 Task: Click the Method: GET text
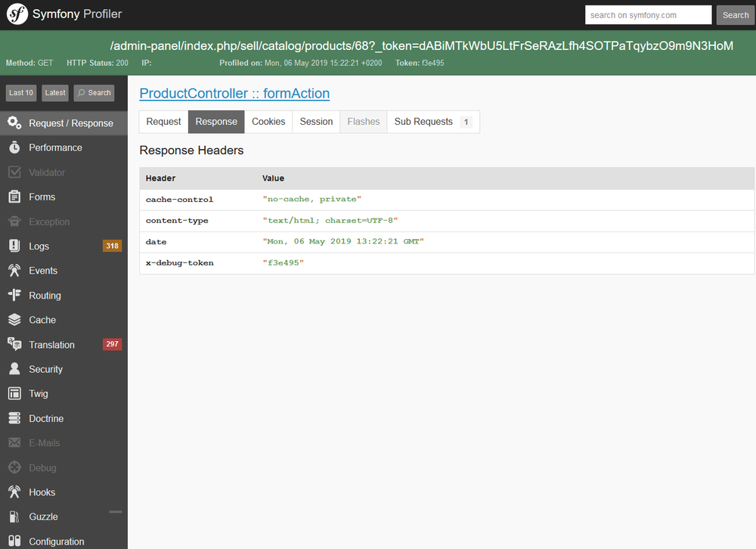pyautogui.click(x=29, y=63)
